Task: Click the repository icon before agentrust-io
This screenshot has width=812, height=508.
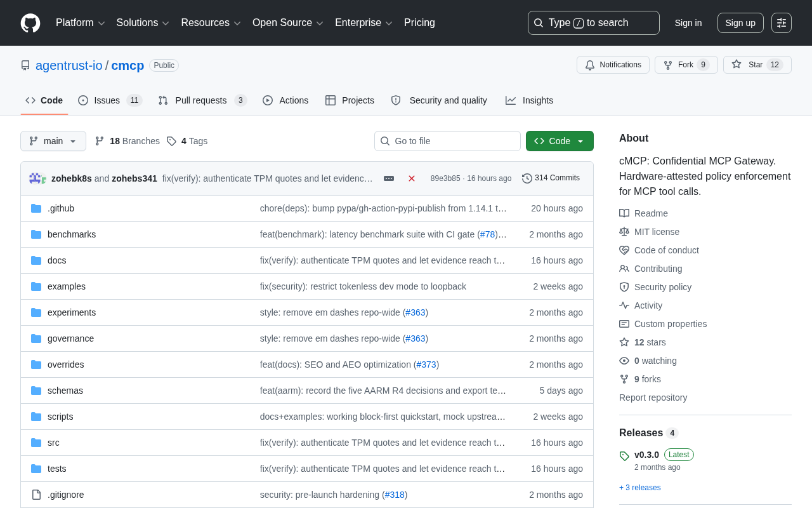Action: pyautogui.click(x=25, y=65)
